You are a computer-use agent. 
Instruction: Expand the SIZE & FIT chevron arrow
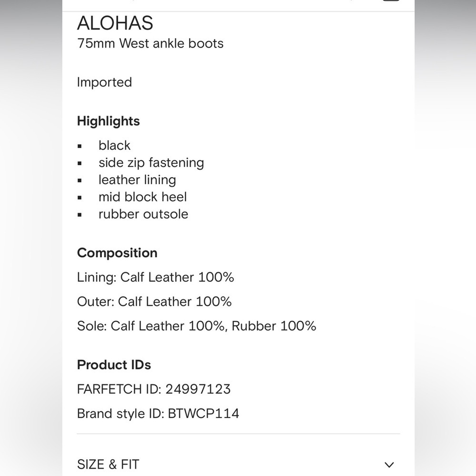389,465
